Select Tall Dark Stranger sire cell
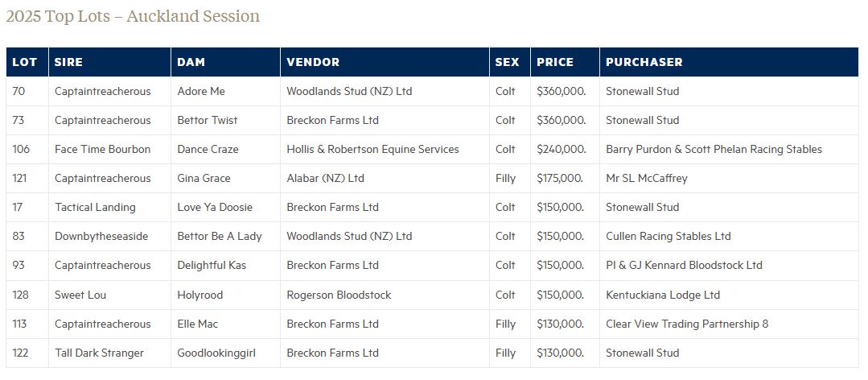This screenshot has height=380, width=868. click(x=99, y=353)
